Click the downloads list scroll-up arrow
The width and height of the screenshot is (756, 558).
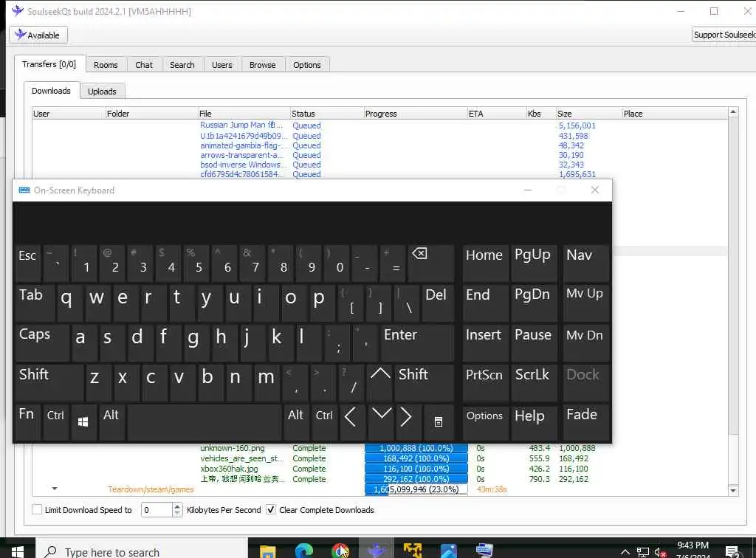click(x=733, y=111)
